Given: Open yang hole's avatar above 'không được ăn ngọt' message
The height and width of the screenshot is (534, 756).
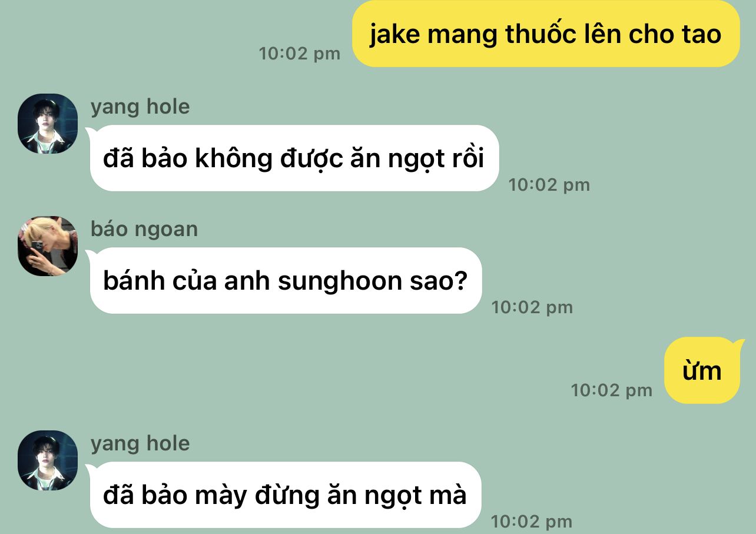Looking at the screenshot, I should (x=48, y=124).
